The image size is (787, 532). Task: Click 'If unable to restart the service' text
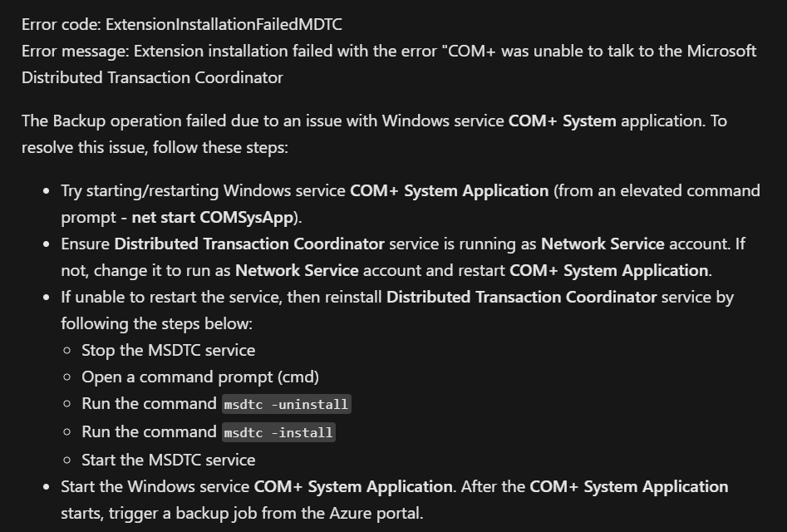click(172, 297)
